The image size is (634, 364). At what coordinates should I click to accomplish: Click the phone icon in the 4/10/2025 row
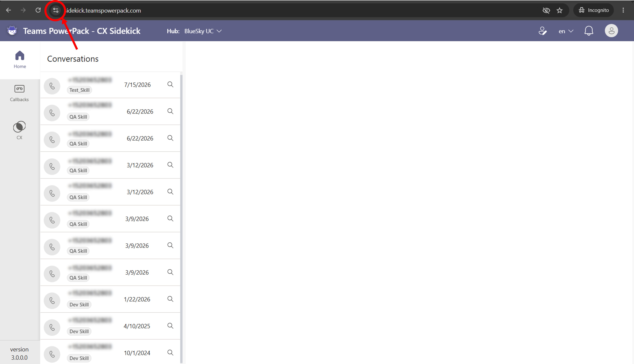(x=52, y=328)
